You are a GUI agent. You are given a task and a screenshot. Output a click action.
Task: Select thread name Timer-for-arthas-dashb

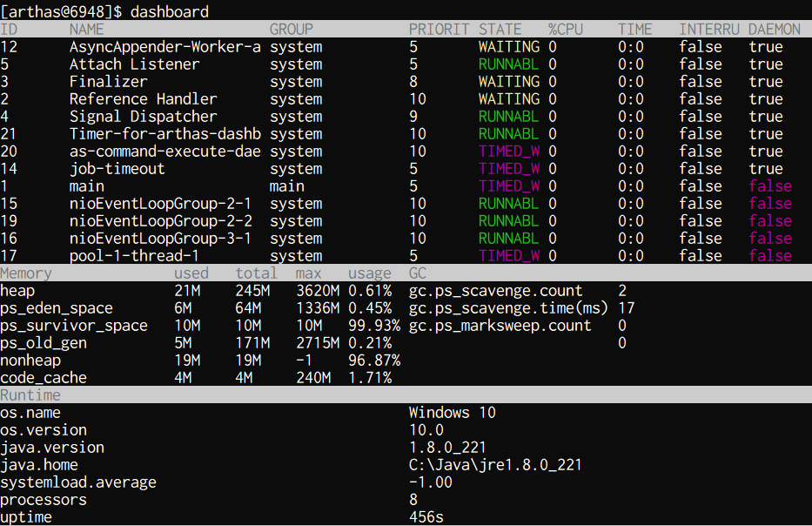165,134
